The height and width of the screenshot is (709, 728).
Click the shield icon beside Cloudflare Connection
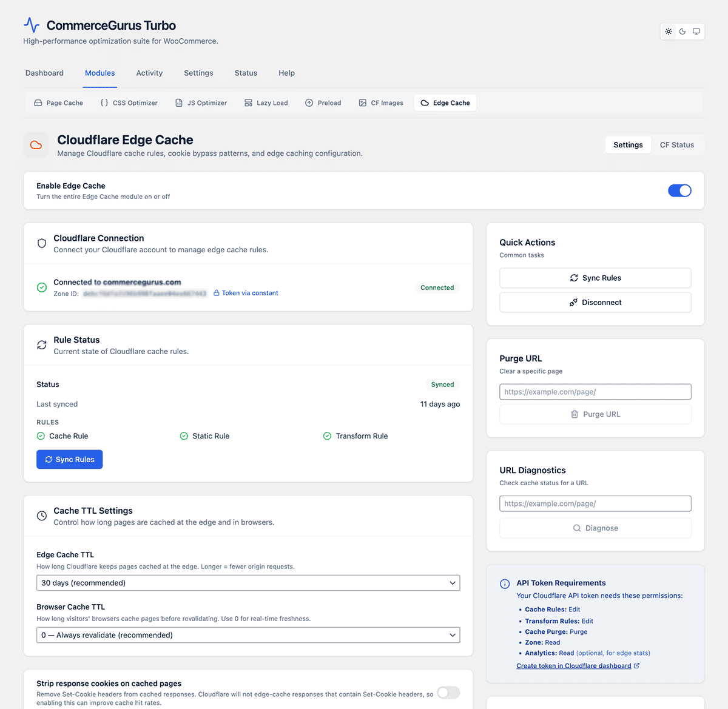pos(42,243)
